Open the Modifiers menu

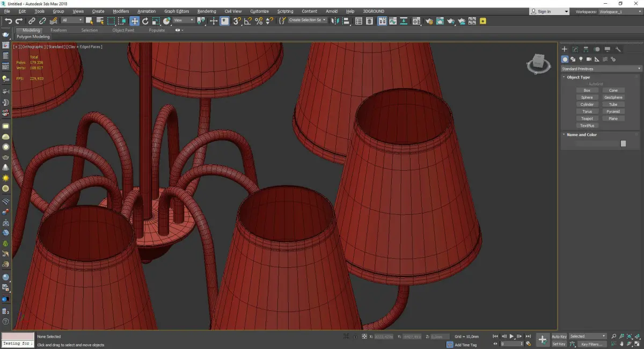click(x=121, y=11)
